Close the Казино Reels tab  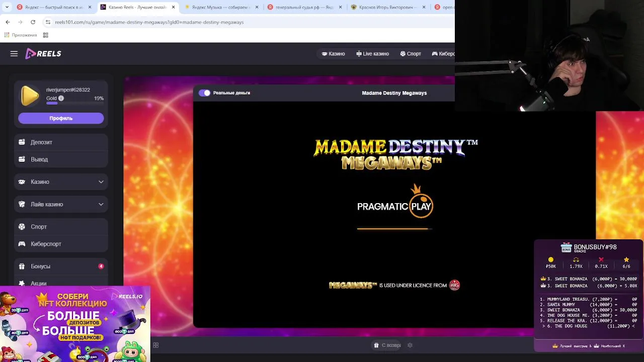[173, 7]
